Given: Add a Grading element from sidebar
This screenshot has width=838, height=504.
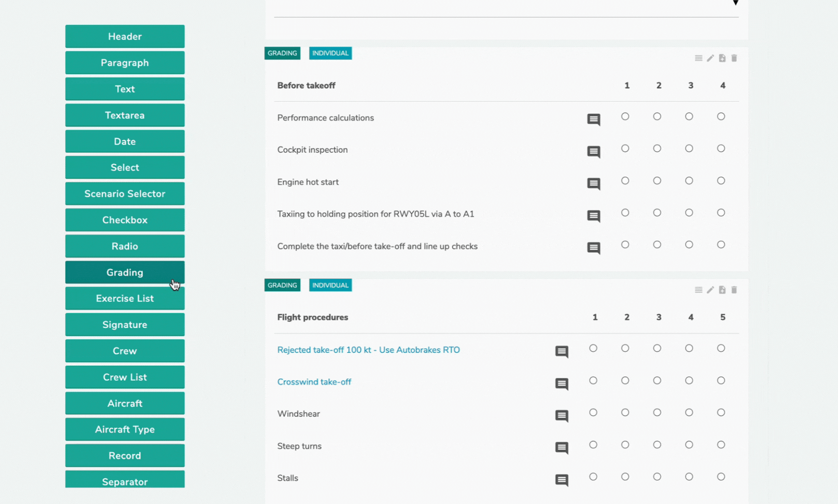Looking at the screenshot, I should point(125,273).
